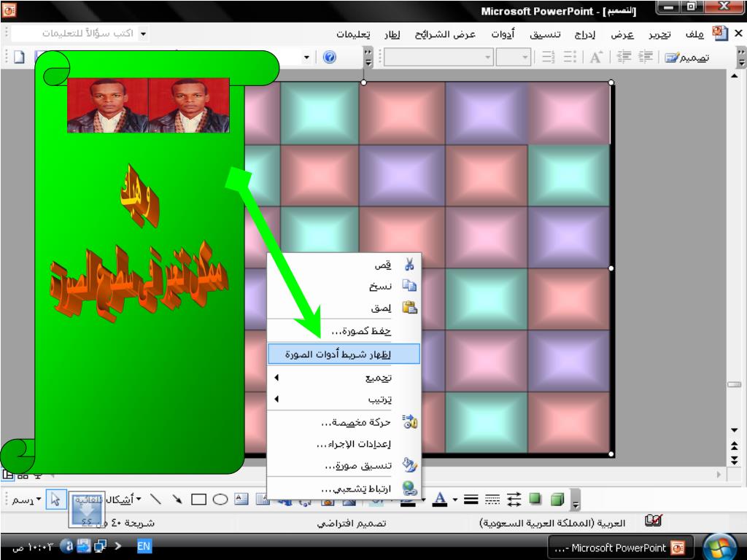Open the أدوات menu

(503, 34)
